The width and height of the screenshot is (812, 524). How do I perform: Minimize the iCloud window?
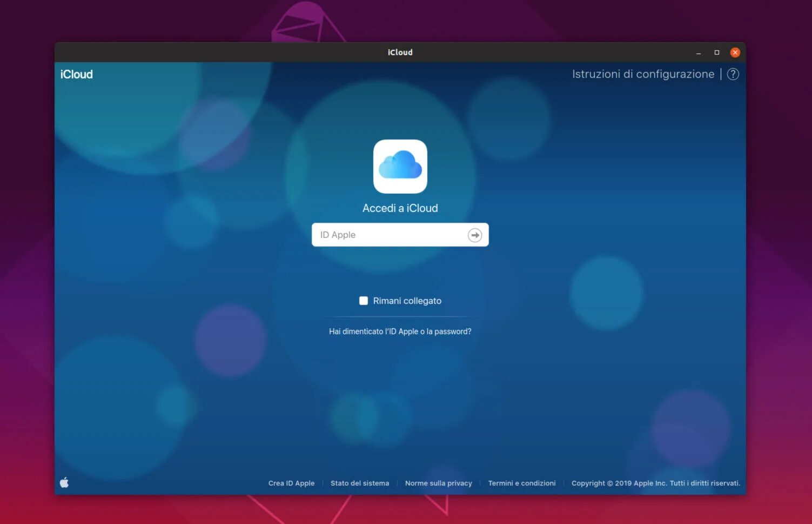point(699,52)
